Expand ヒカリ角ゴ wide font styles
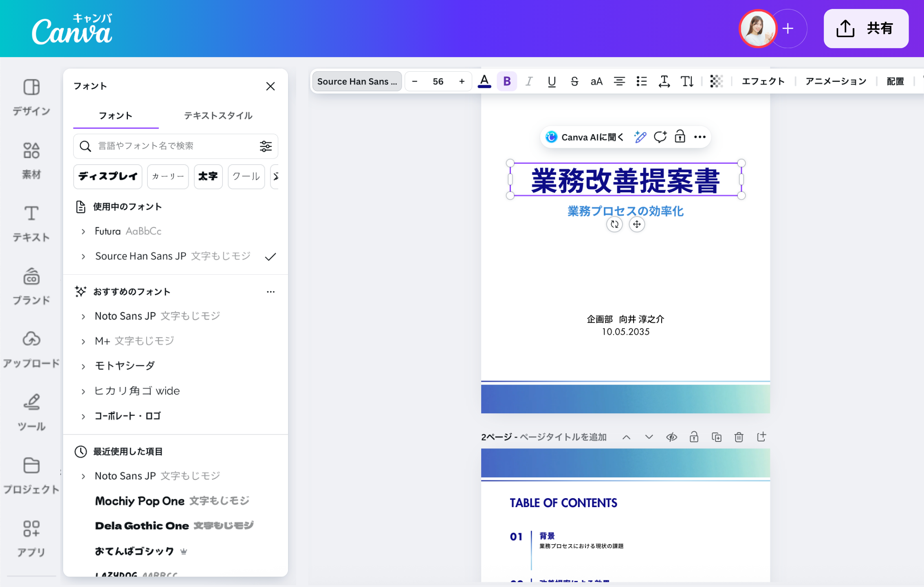The height and width of the screenshot is (587, 924). tap(83, 391)
